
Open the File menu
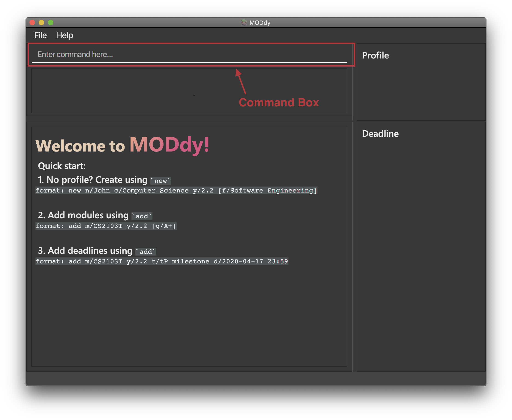40,35
